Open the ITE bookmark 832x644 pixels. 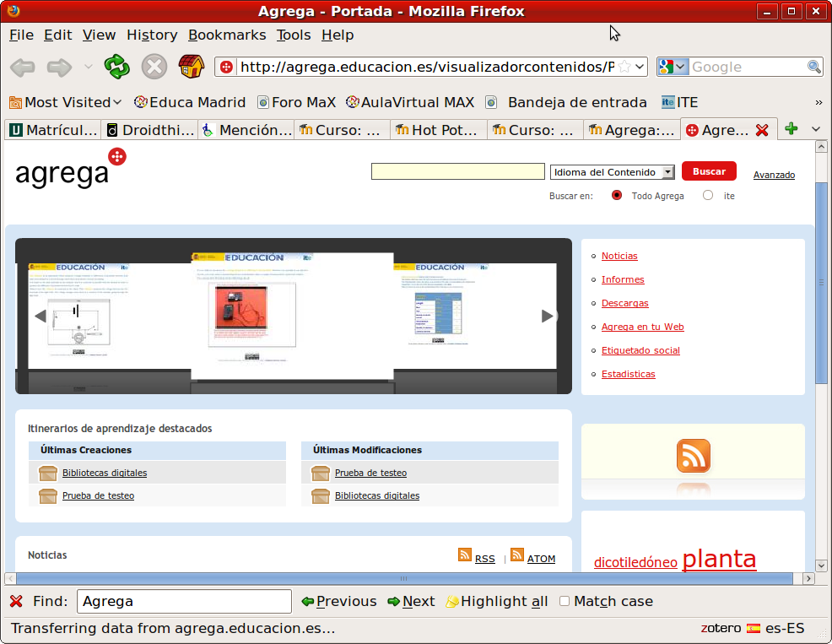tap(680, 102)
